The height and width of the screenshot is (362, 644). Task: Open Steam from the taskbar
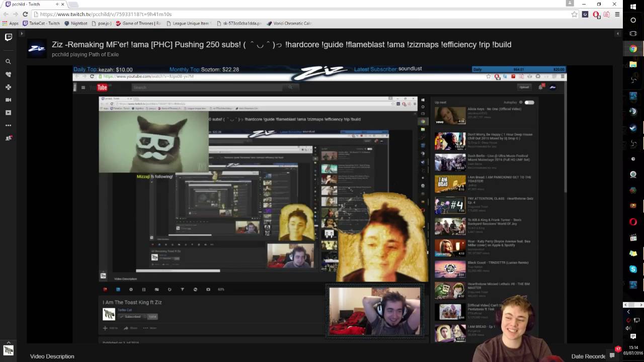click(x=633, y=128)
